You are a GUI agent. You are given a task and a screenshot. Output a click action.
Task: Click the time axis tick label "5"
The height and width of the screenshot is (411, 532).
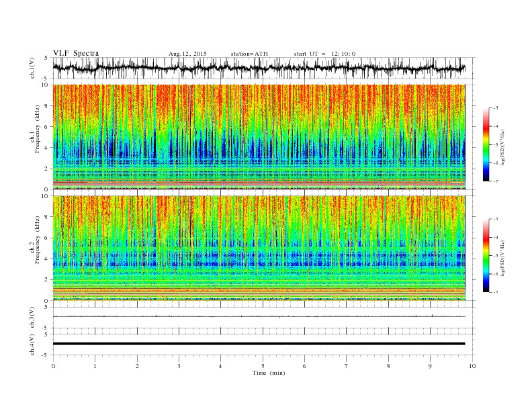point(263,366)
